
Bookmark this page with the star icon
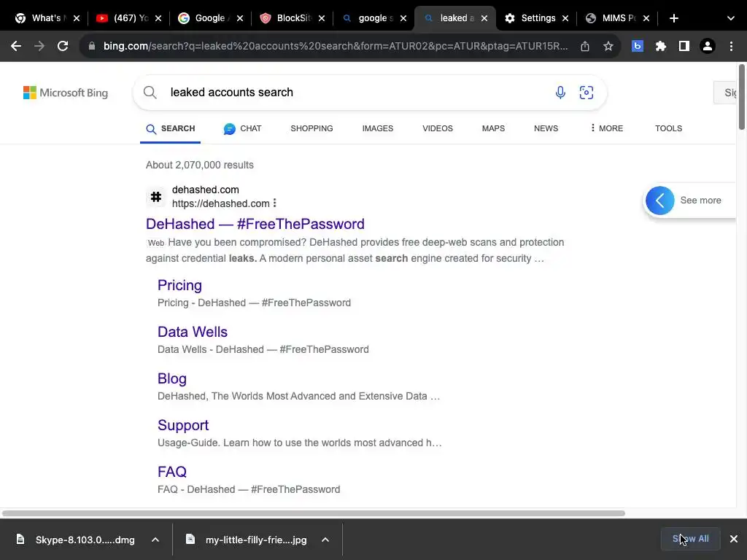(x=608, y=46)
